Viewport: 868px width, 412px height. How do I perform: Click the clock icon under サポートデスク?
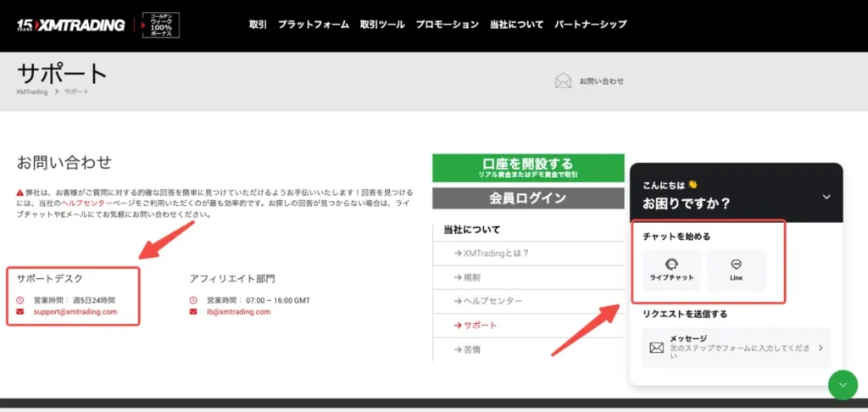pos(20,300)
